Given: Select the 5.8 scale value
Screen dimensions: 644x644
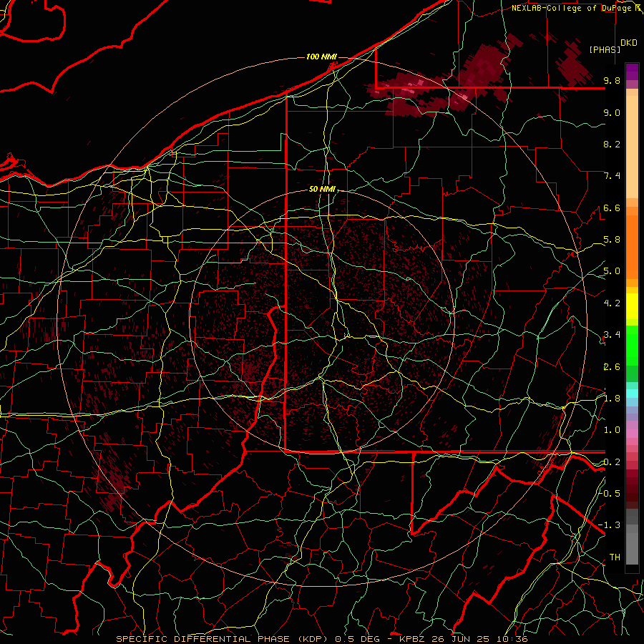Looking at the screenshot, I should point(612,240).
